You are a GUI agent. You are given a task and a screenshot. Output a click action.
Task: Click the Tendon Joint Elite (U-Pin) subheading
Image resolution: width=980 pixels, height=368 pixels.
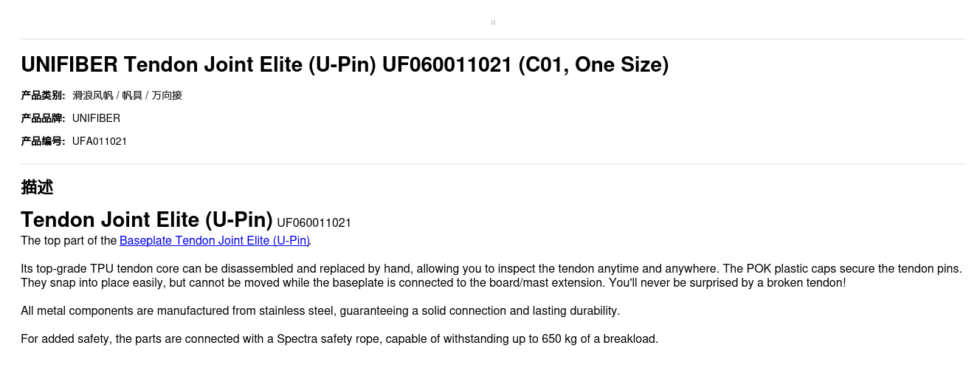pos(147,220)
